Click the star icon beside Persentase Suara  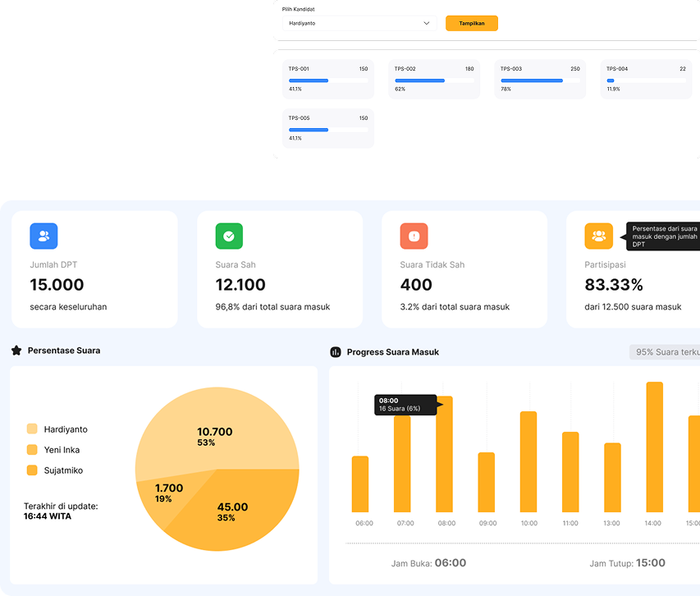(x=16, y=351)
